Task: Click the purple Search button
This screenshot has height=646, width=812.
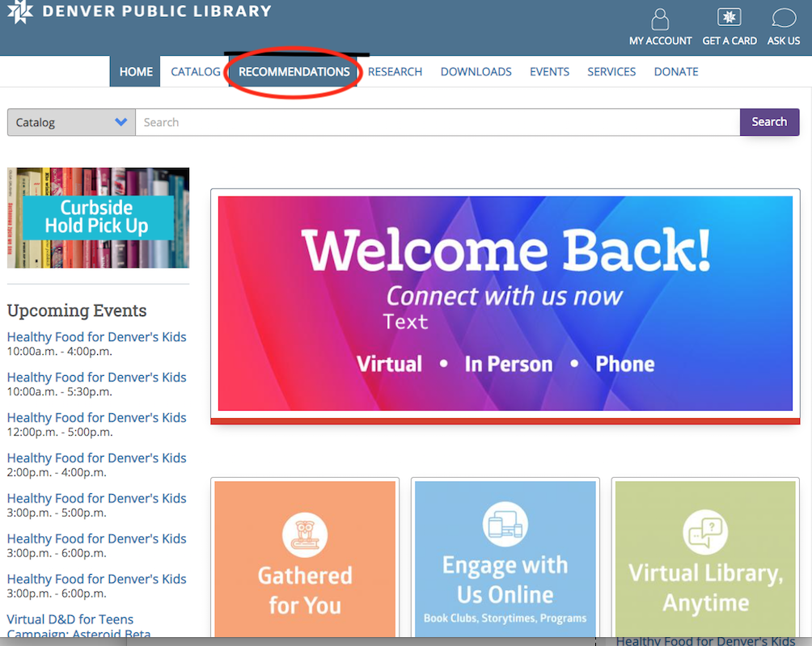Action: [x=769, y=122]
